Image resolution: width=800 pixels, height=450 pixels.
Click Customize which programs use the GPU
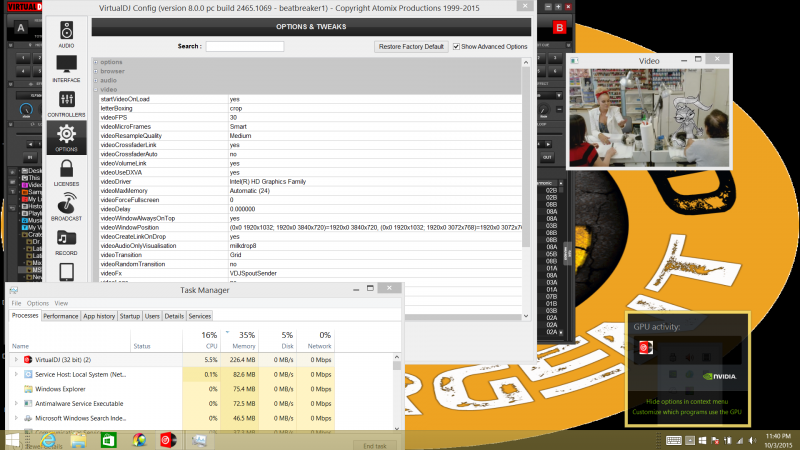pyautogui.click(x=687, y=412)
